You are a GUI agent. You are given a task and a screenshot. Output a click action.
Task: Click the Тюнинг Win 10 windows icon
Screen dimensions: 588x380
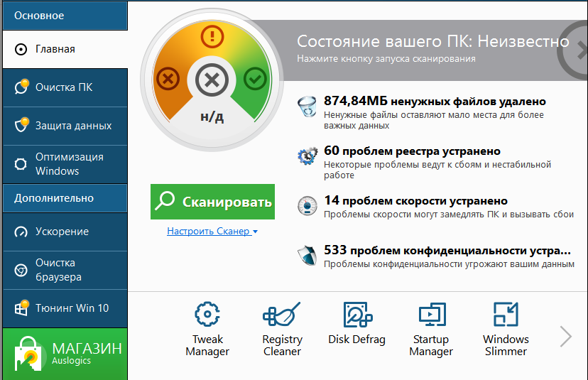click(x=22, y=308)
